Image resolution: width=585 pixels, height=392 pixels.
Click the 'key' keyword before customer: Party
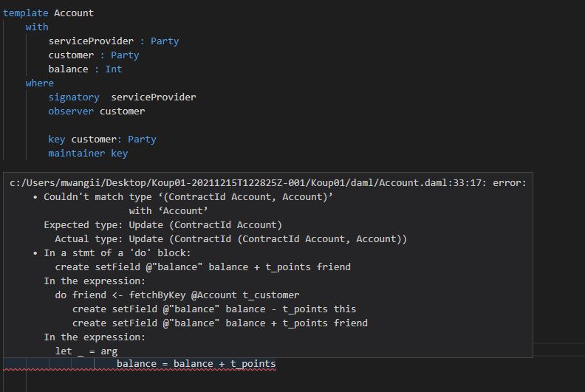coord(57,140)
